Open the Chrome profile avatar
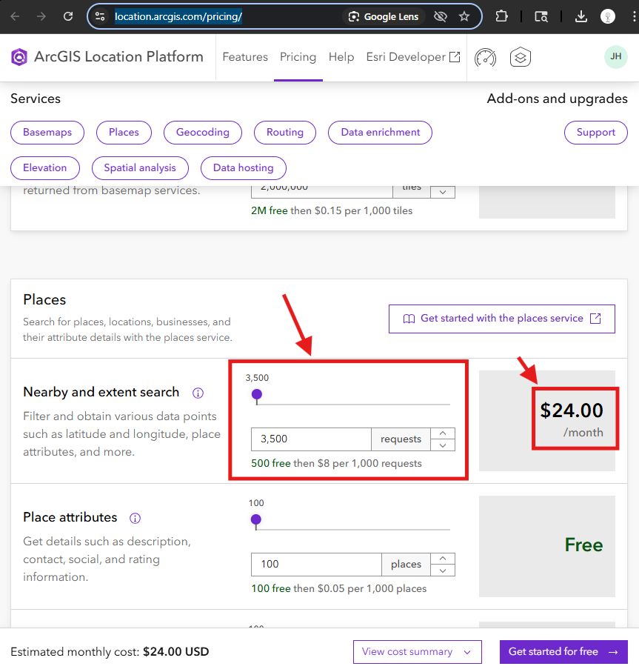This screenshot has width=639, height=672. pos(608,17)
